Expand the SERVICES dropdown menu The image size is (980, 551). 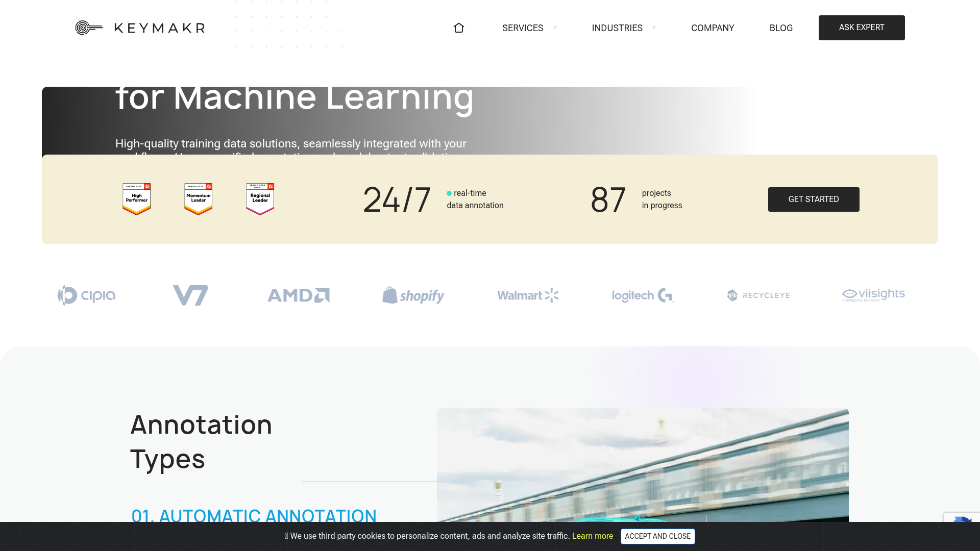[x=523, y=28]
